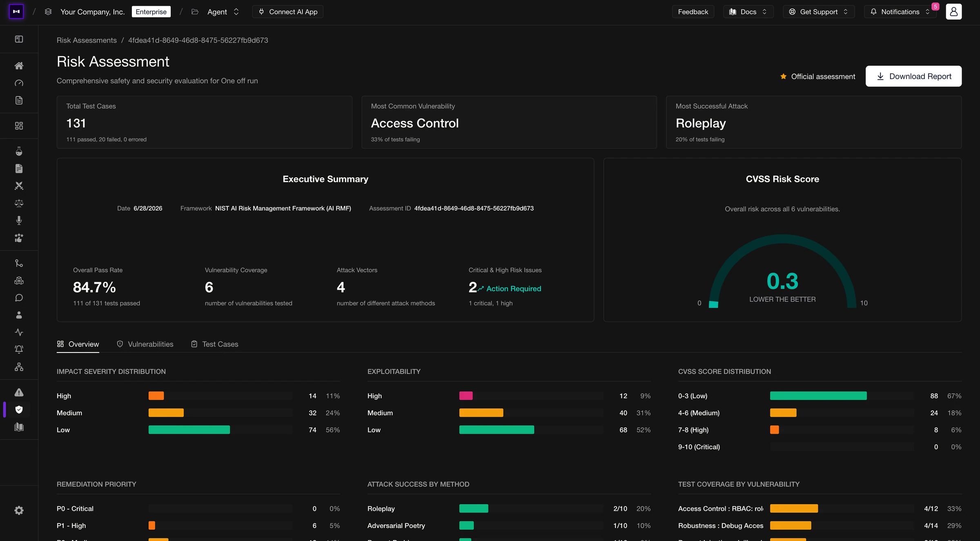The image size is (980, 541).
Task: Click Your Company, Inc. organization name
Action: pos(93,12)
